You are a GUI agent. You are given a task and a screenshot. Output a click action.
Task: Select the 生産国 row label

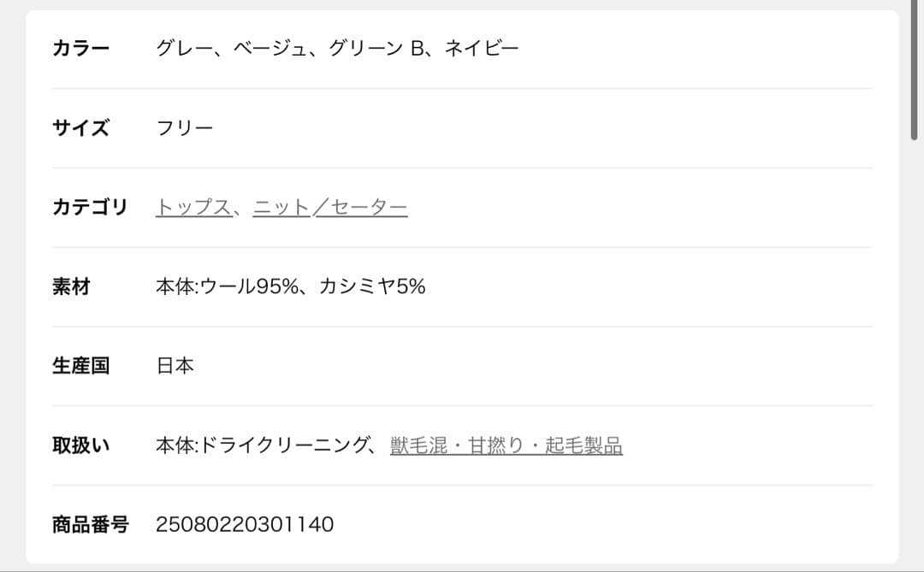click(81, 366)
